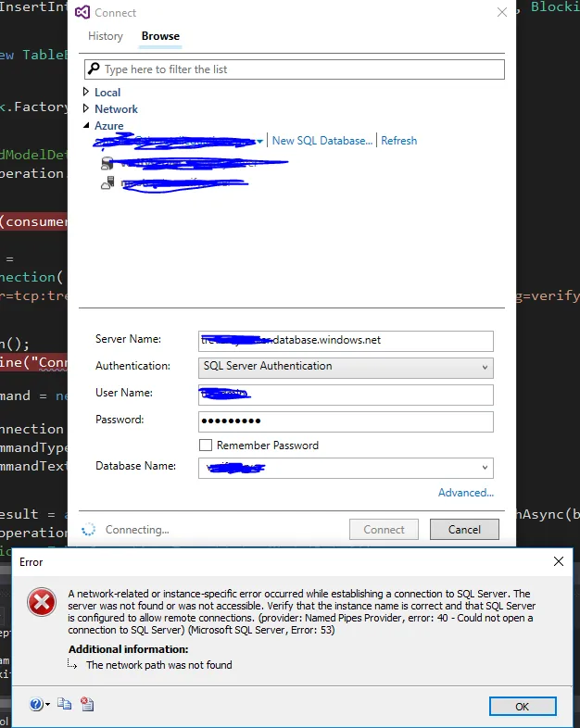Screen dimensions: 580x728
Task: Click the magnifier icon in filter box
Action: [94, 69]
